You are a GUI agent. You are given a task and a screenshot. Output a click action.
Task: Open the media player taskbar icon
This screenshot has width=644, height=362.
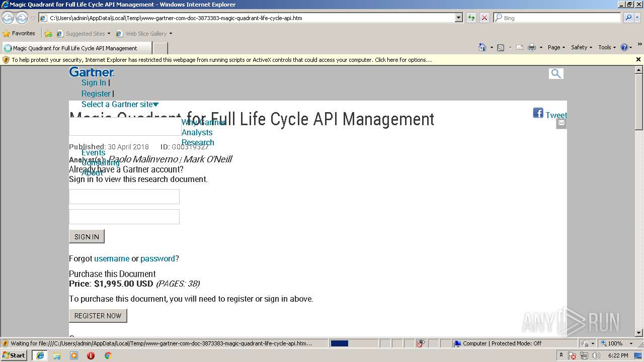click(74, 355)
